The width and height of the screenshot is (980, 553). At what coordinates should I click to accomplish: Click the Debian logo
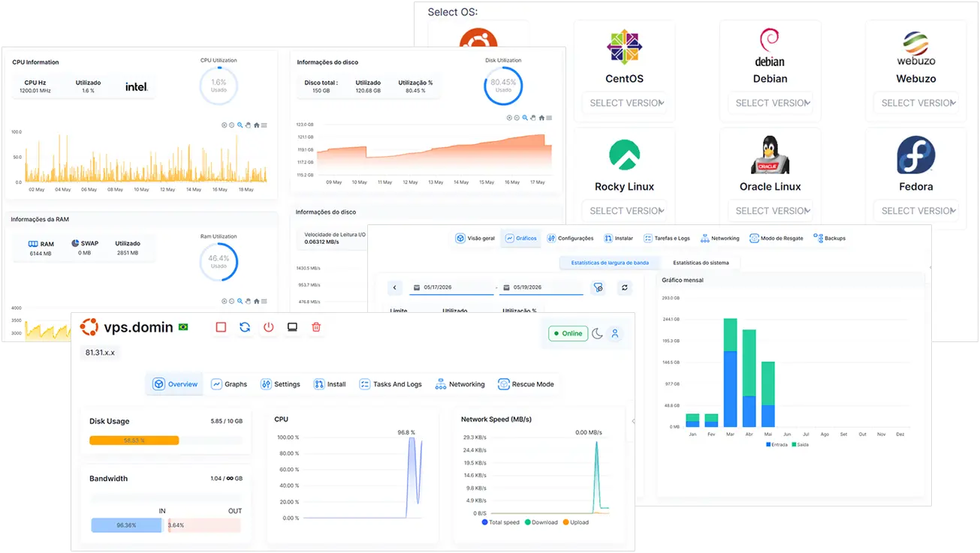coord(770,48)
